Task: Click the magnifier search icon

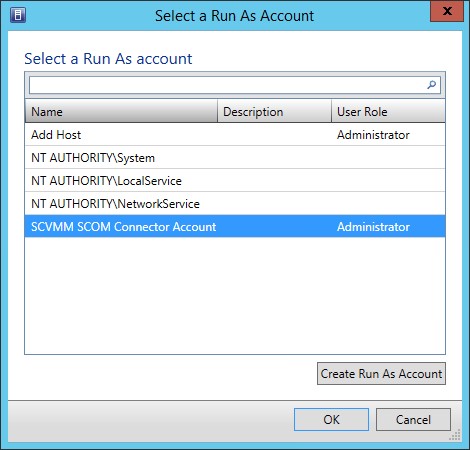Action: (x=431, y=85)
